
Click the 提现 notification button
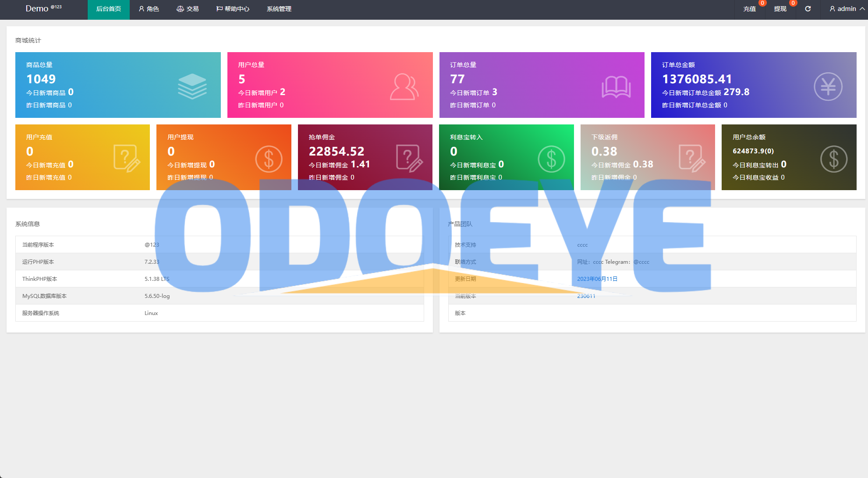pos(780,9)
